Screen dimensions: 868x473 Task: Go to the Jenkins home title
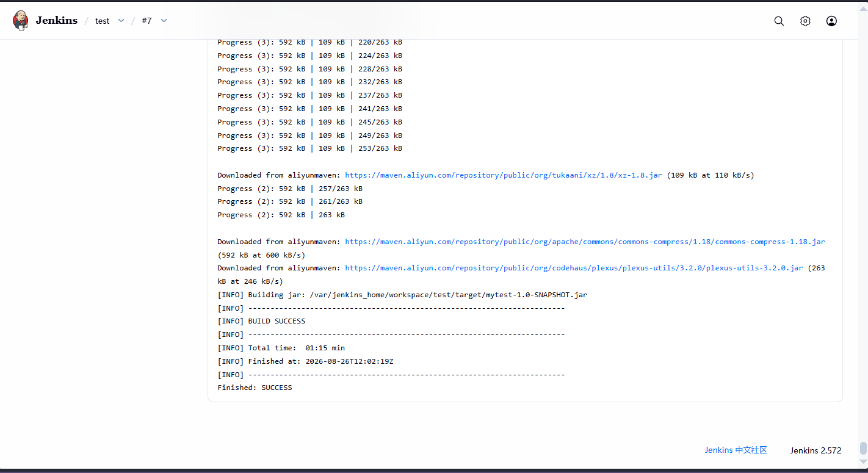click(x=57, y=20)
